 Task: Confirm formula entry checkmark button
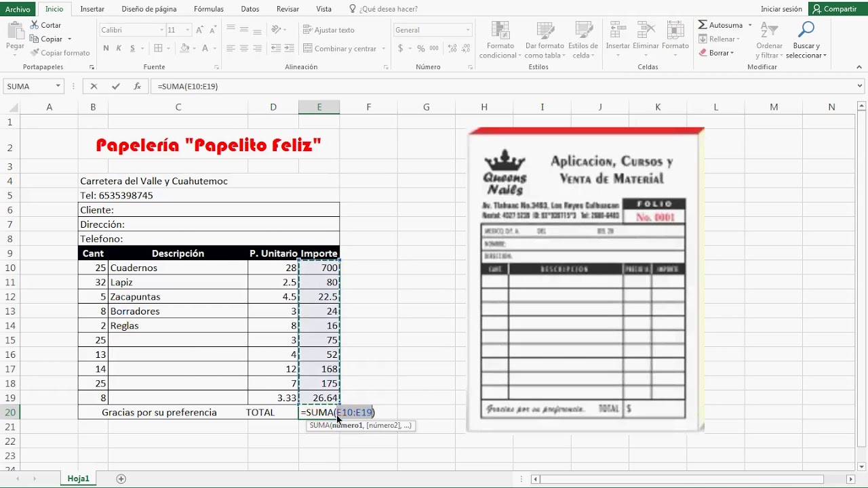pos(116,86)
